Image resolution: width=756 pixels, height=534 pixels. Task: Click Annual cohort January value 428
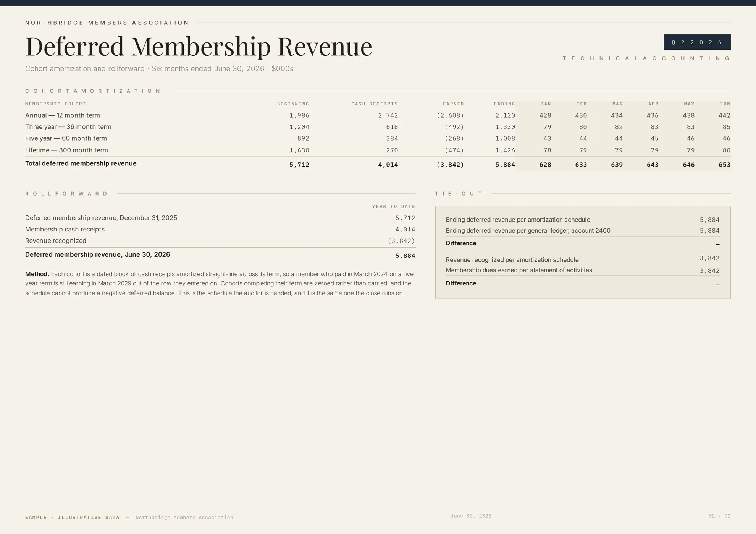click(545, 115)
